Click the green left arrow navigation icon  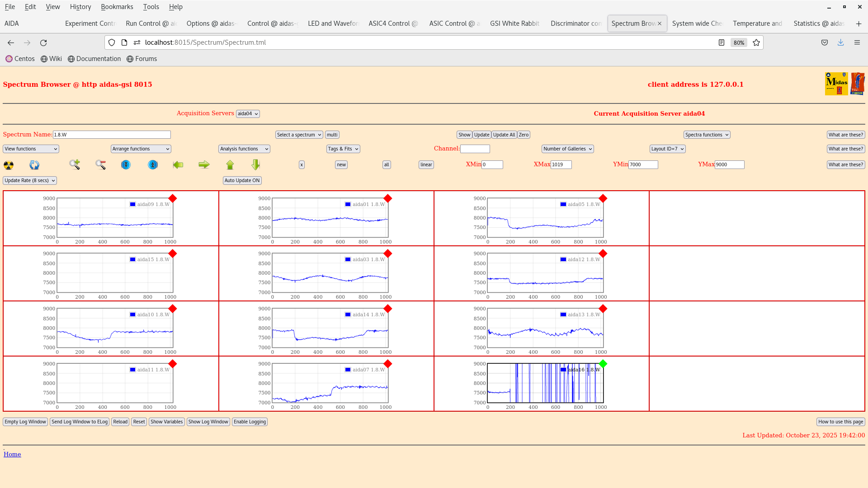178,165
